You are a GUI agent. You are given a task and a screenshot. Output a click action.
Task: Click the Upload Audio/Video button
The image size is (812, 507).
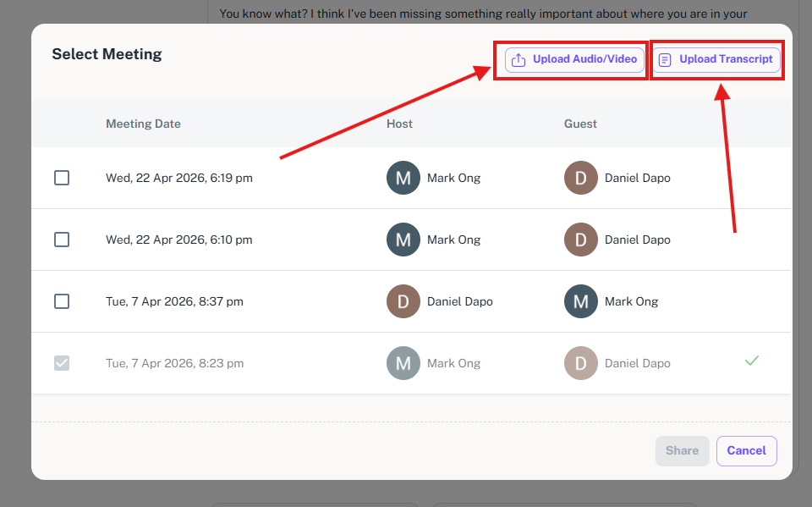[x=575, y=59]
